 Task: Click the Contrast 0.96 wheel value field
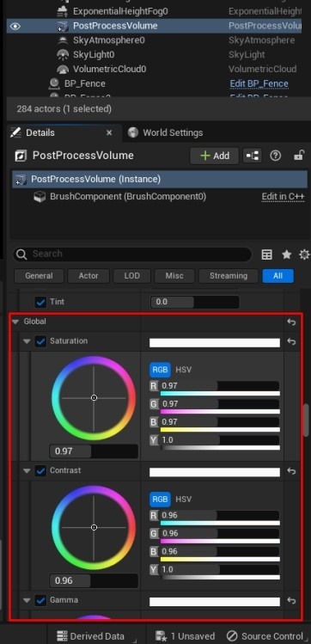(x=94, y=580)
